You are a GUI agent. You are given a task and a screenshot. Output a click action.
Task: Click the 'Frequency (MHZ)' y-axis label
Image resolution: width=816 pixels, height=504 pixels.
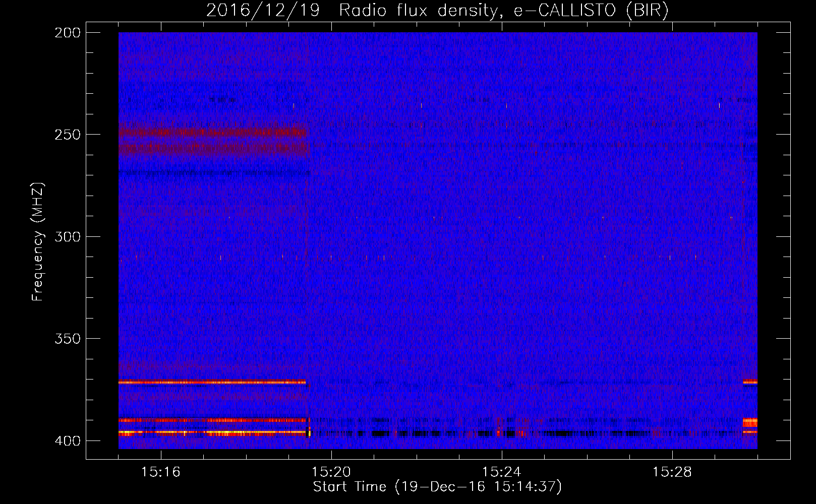[x=38, y=242]
